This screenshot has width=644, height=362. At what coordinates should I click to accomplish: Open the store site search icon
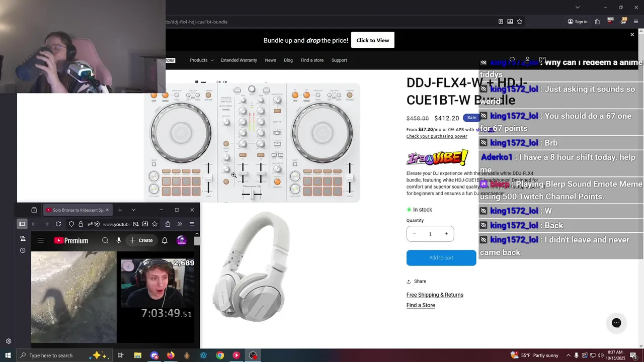(x=512, y=60)
